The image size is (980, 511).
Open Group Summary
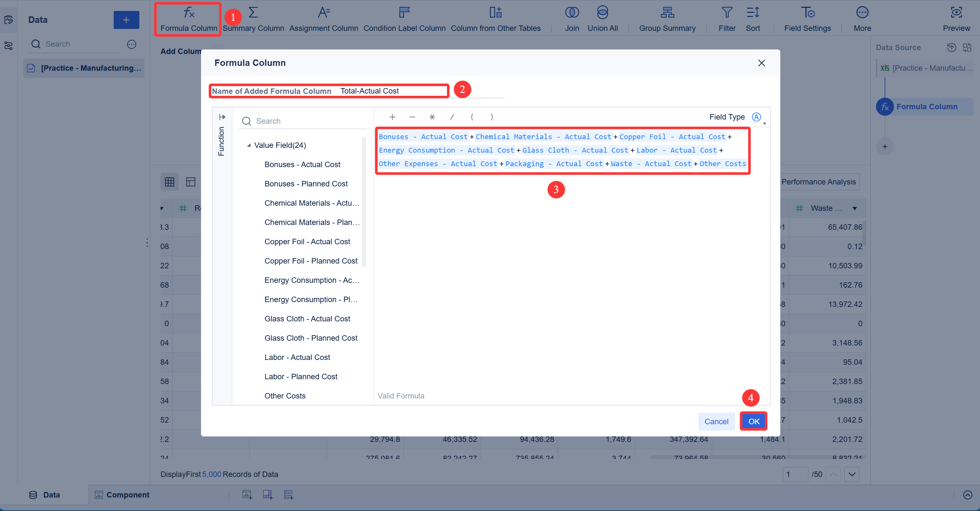667,18
